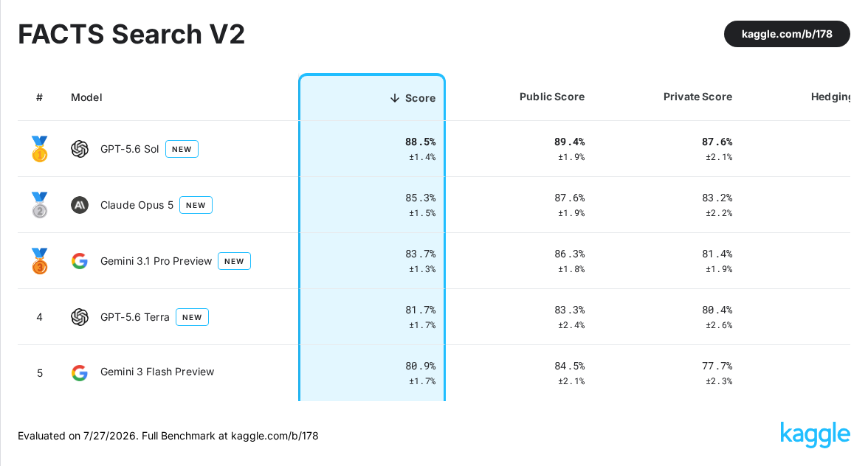Image resolution: width=868 pixels, height=466 pixels.
Task: Click the Anthropic logo beside Claude Opus 5
Action: 80,205
